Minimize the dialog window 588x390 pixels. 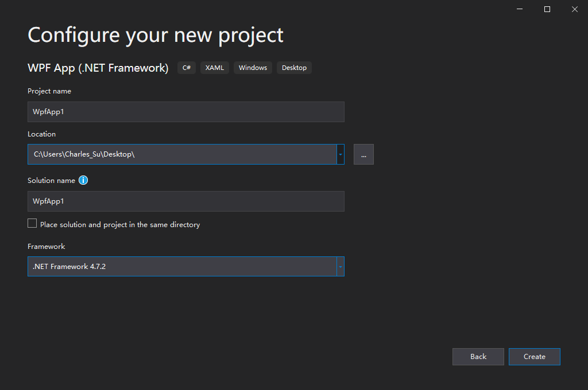pos(520,9)
